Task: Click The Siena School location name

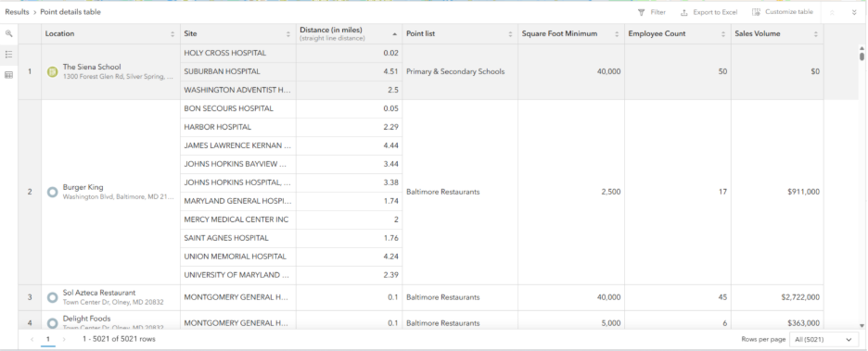Action: coord(91,67)
